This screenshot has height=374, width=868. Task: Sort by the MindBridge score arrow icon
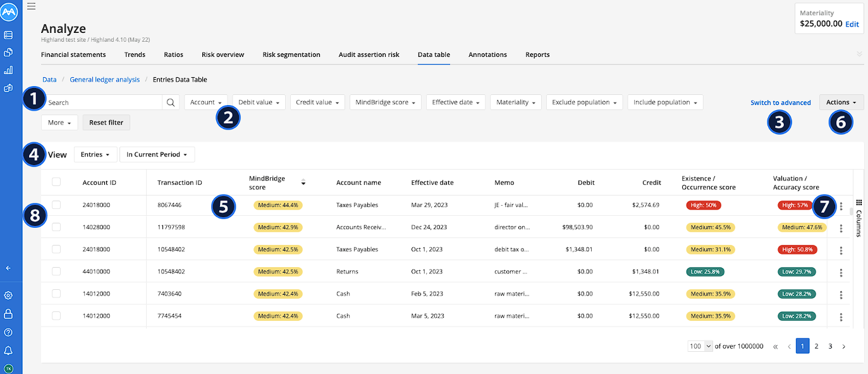303,183
